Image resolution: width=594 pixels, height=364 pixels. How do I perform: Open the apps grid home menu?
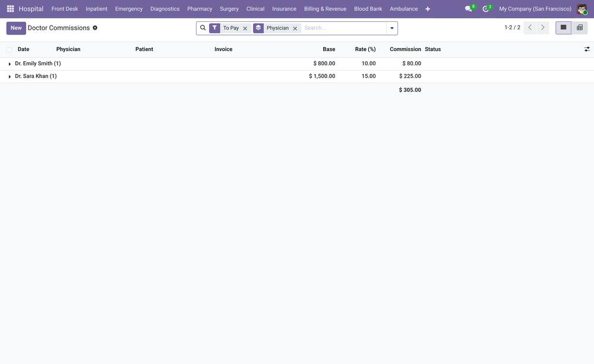click(x=10, y=8)
